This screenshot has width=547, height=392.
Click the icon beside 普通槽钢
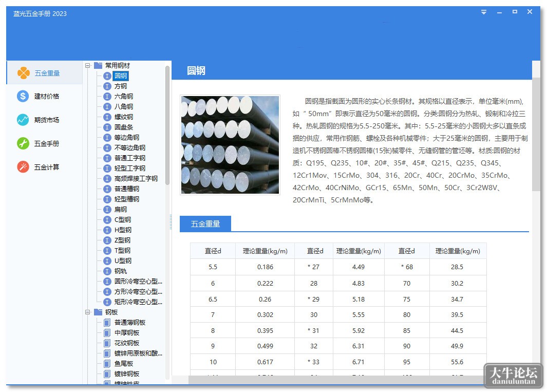[107, 189]
